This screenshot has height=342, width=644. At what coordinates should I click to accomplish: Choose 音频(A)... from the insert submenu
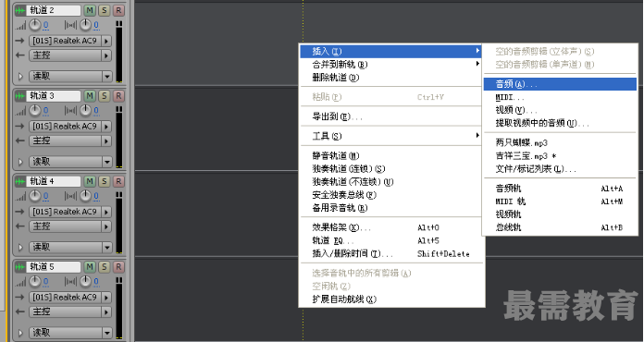[560, 84]
